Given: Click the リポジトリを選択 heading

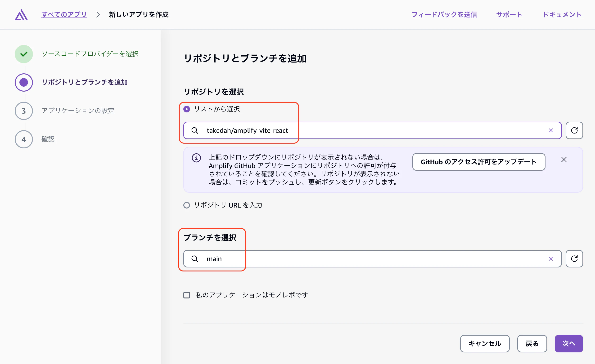Looking at the screenshot, I should [x=214, y=92].
